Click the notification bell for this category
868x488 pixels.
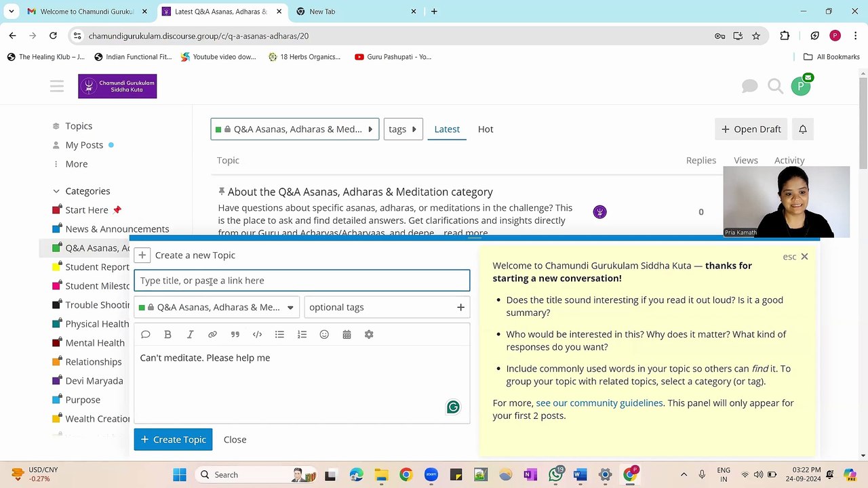coord(802,129)
